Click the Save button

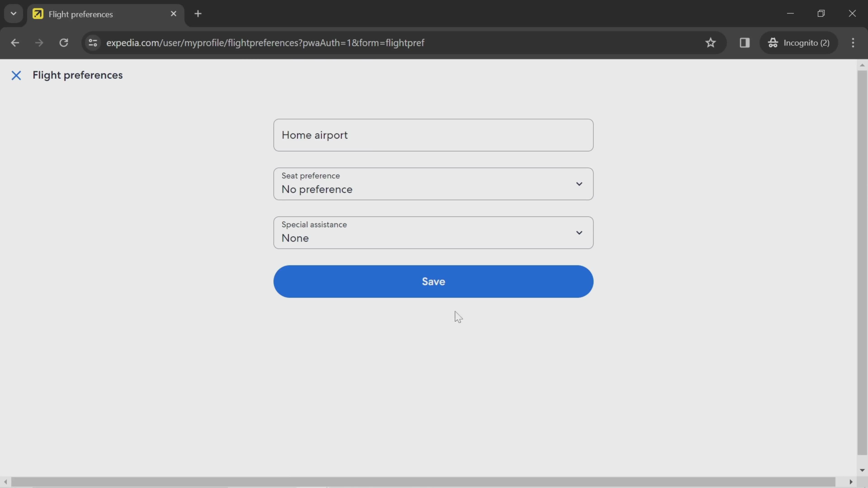pos(433,281)
